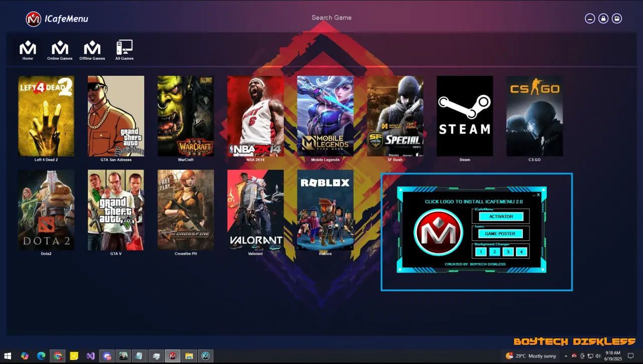643x364 pixels.
Task: Launch Valorant game poster
Action: [x=256, y=210]
